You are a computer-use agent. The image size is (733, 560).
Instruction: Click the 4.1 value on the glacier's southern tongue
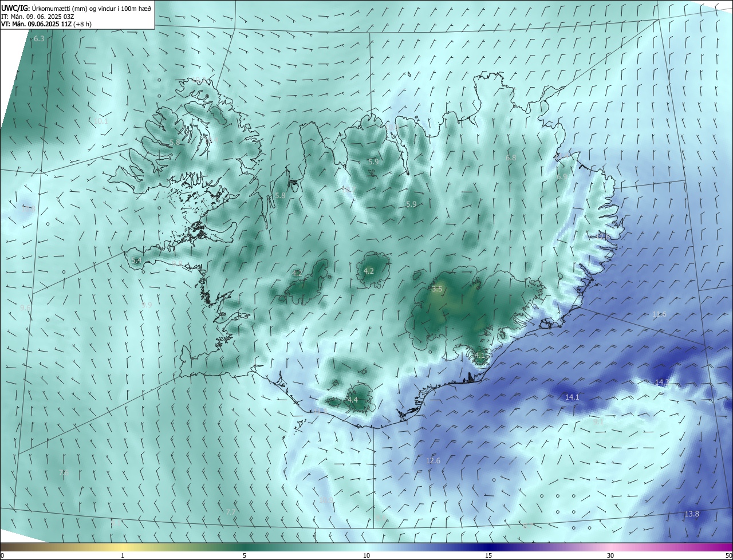[x=479, y=356]
